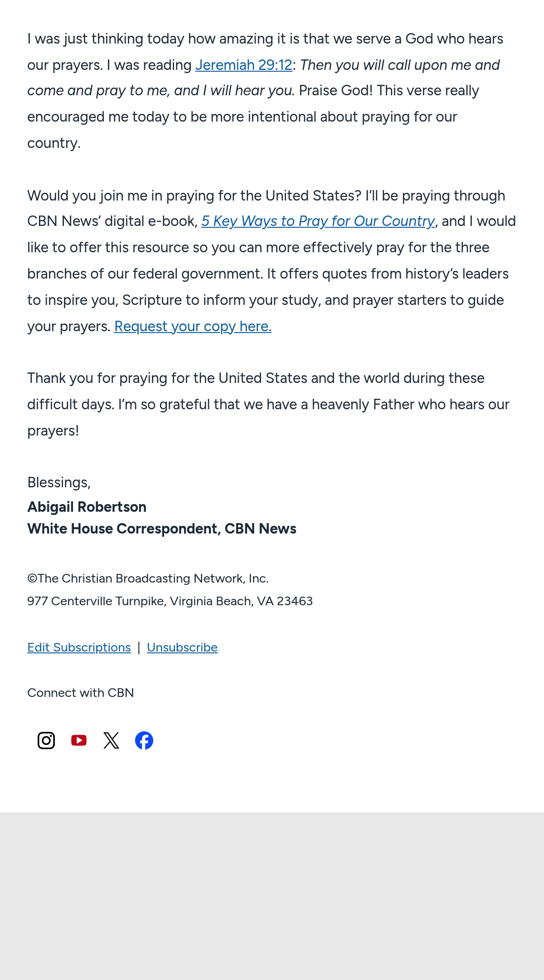The image size is (544, 980).
Task: Click the Unsubscribe link
Action: [x=182, y=647]
